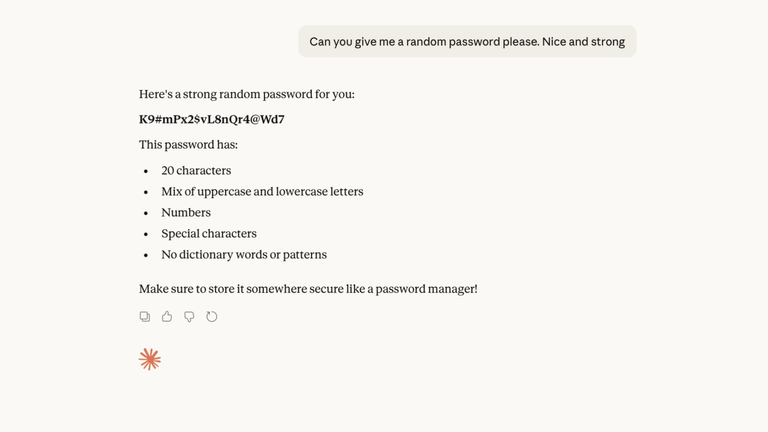Click the "Special characters" bullet text
This screenshot has width=768, height=432.
[x=209, y=234]
